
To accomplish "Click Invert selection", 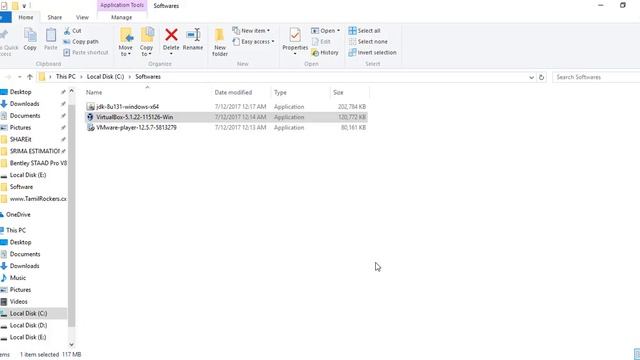I will point(372,53).
